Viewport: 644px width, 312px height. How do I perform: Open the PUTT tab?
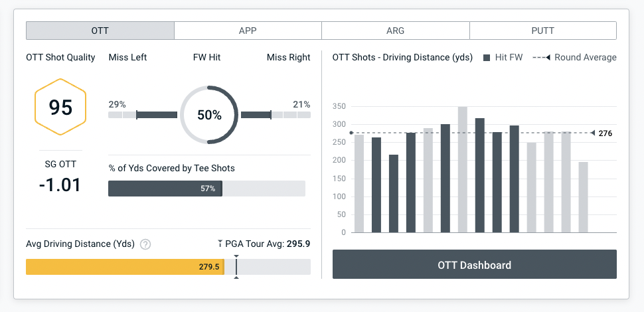[542, 31]
